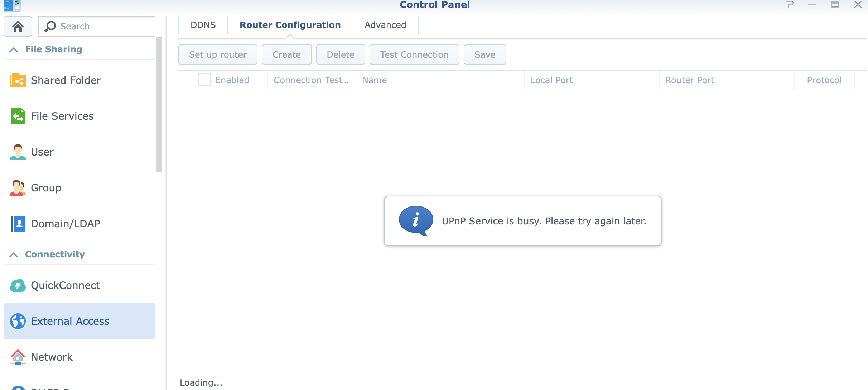Open Shared Folder icon in sidebar
Screen dimensions: 868x390
[x=18, y=80]
